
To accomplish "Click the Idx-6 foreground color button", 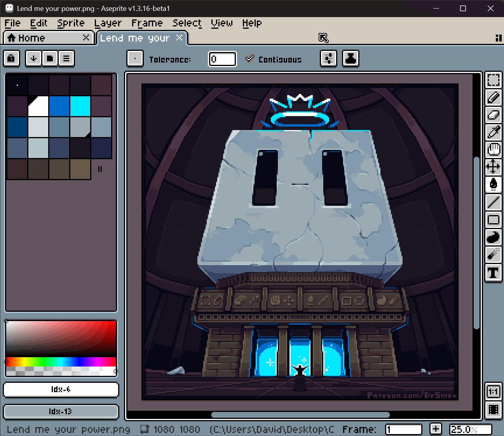I will pyautogui.click(x=61, y=389).
